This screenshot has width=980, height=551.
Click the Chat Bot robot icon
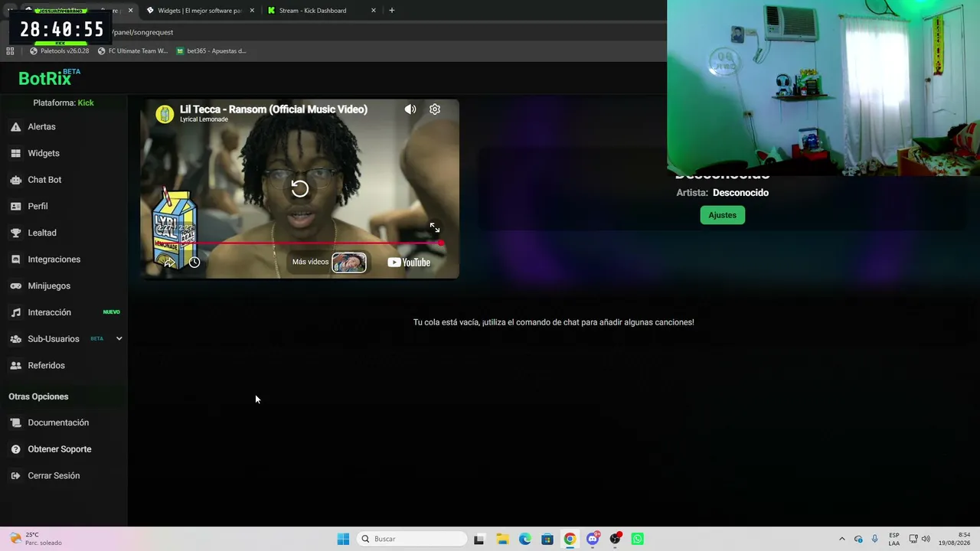click(15, 180)
